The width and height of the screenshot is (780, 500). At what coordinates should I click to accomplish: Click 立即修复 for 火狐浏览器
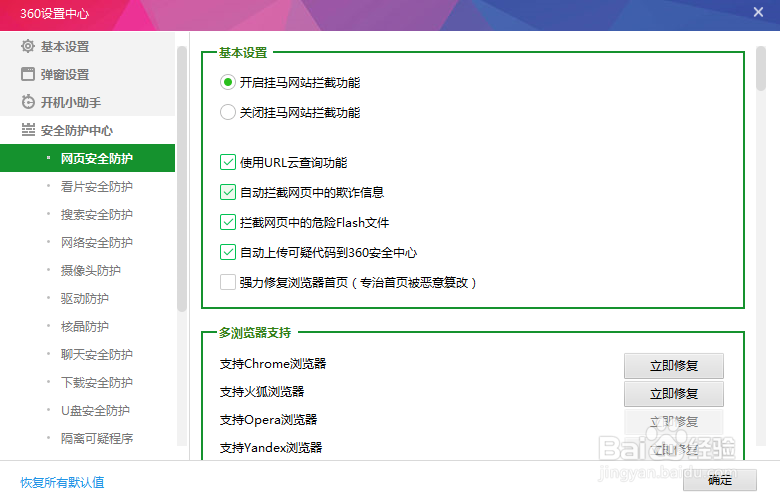[x=674, y=394]
